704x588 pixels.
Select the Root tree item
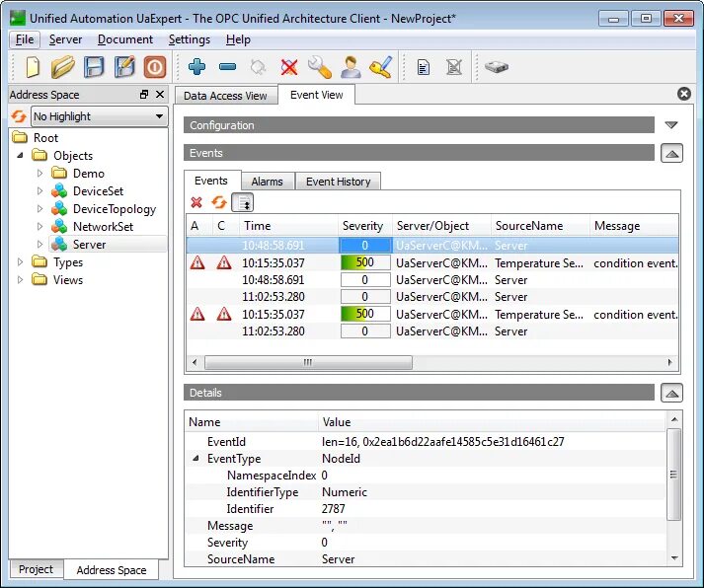(46, 138)
